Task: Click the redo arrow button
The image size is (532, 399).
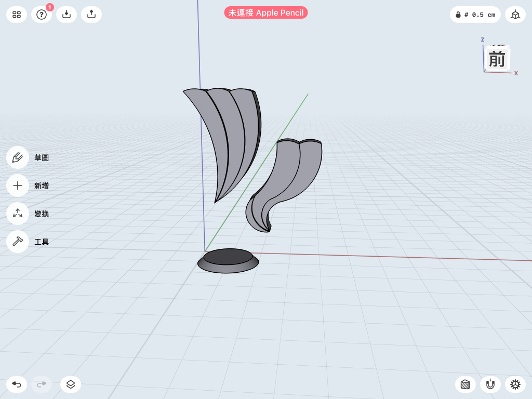Action: 42,384
